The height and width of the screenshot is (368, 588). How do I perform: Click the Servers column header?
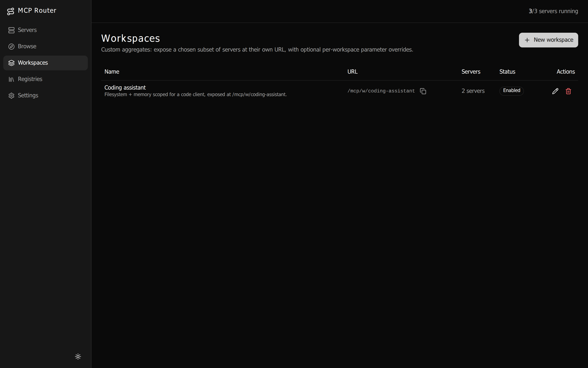pyautogui.click(x=471, y=72)
